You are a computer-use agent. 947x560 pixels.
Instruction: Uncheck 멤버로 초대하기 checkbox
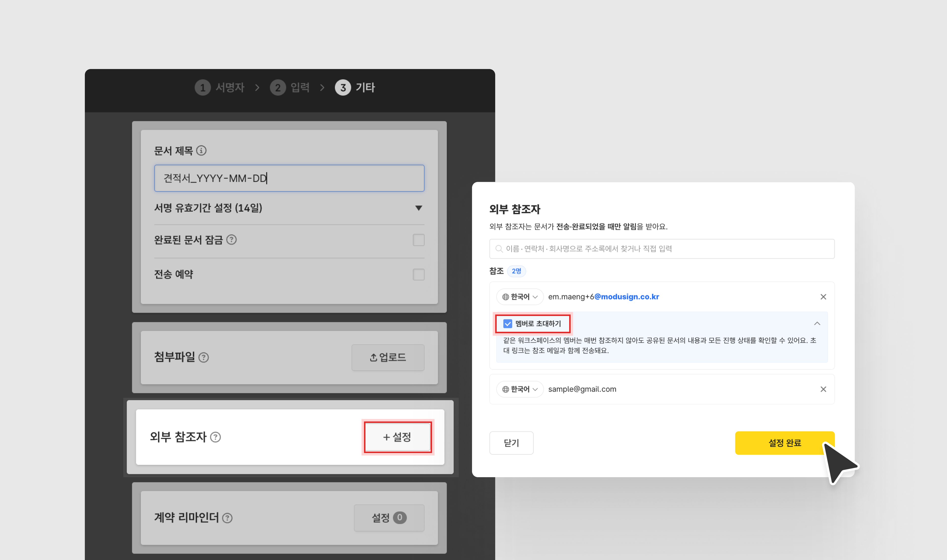tap(508, 323)
